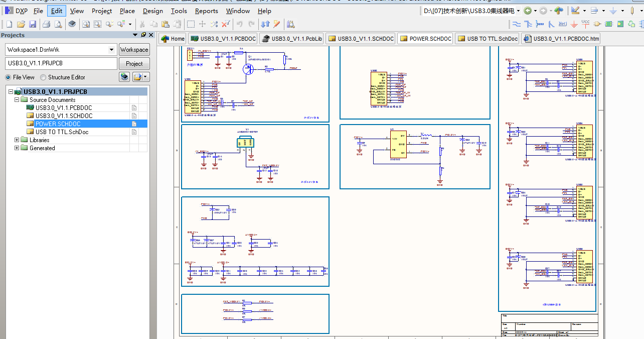
Task: Click the Open document folder icon
Action: click(21, 24)
